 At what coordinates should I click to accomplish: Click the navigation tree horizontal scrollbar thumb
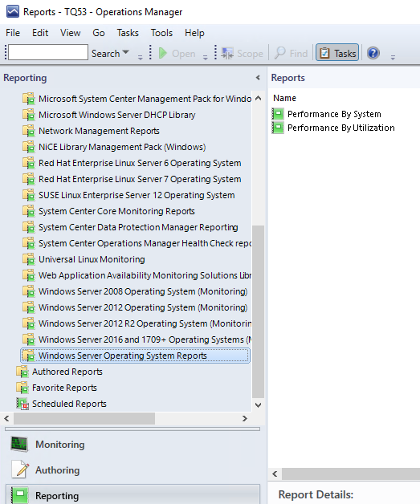(84, 418)
